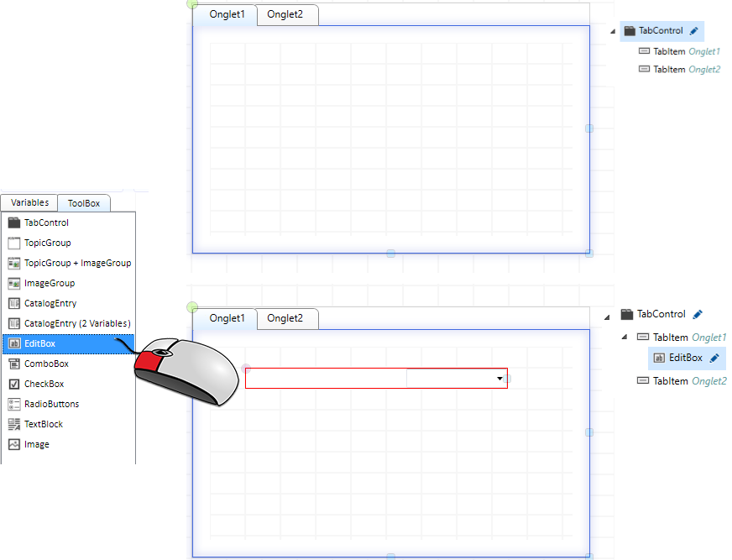Screen dimensions: 732x560
Task: Select the TabControl icon in ToolBox
Action: click(14, 222)
